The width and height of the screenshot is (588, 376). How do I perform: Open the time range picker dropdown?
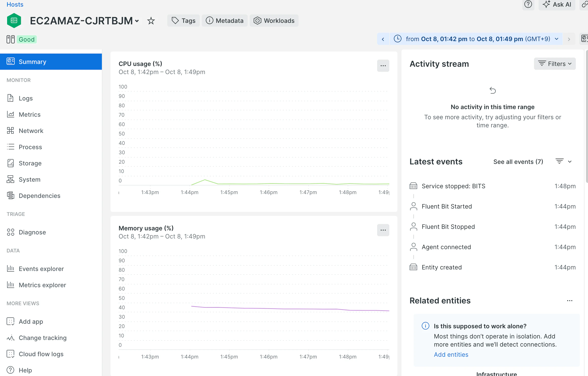(x=476, y=39)
